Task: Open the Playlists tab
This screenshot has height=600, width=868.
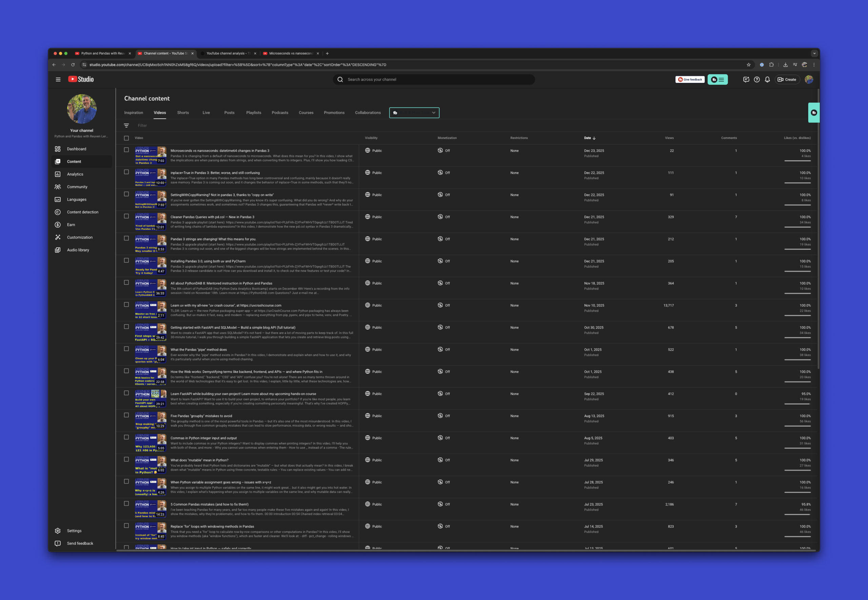Action: (x=254, y=113)
